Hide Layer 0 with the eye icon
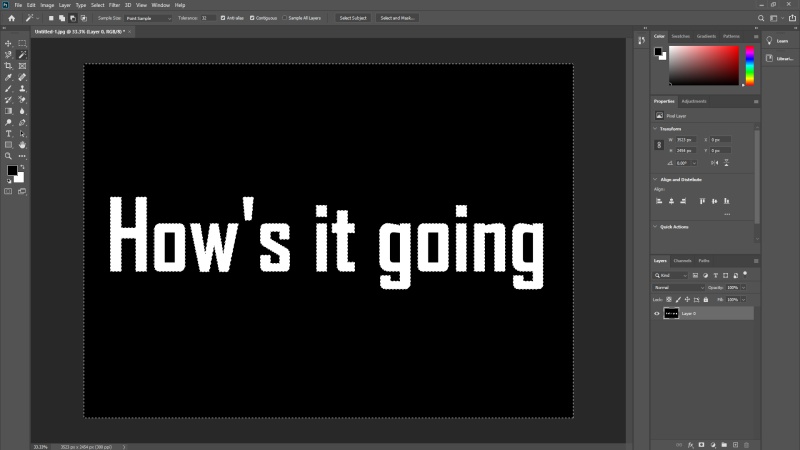This screenshot has height=450, width=800. pyautogui.click(x=657, y=314)
